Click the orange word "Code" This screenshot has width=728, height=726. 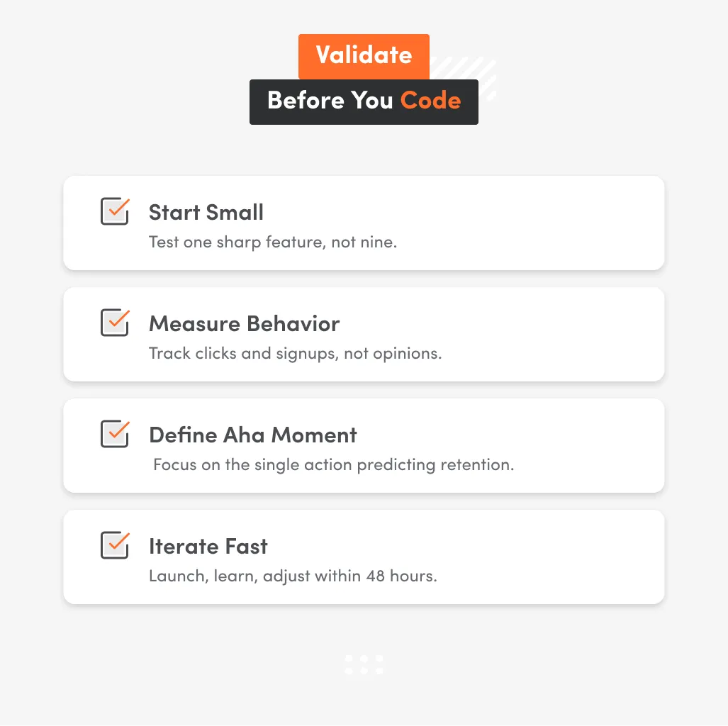coord(430,101)
